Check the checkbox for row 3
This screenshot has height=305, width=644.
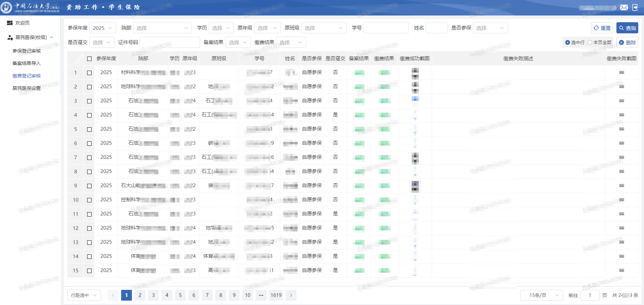click(x=89, y=101)
